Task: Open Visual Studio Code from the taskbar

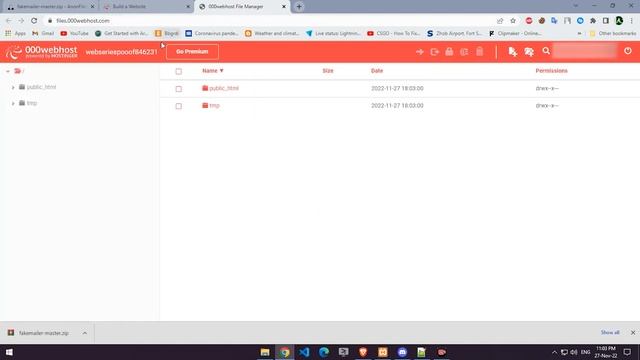Action: (x=304, y=352)
